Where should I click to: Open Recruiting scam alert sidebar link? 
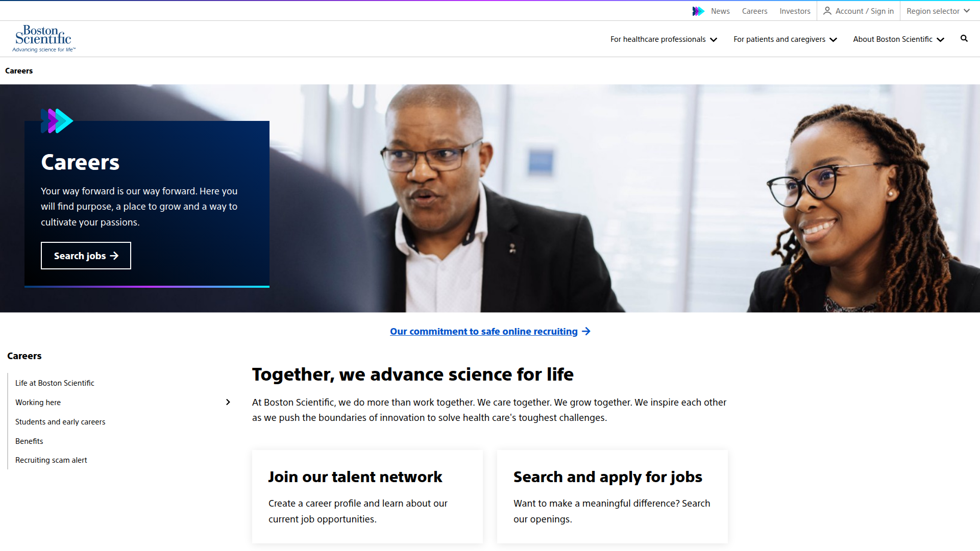[51, 460]
